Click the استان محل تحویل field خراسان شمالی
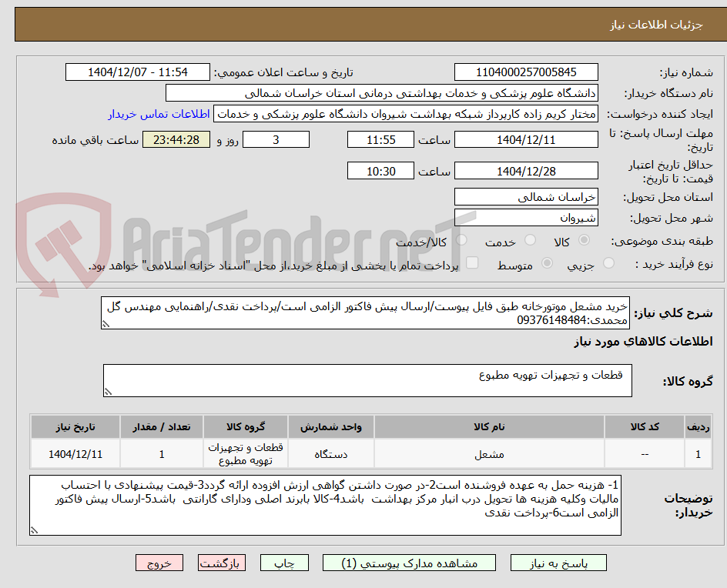This screenshot has width=727, height=588. 526,197
